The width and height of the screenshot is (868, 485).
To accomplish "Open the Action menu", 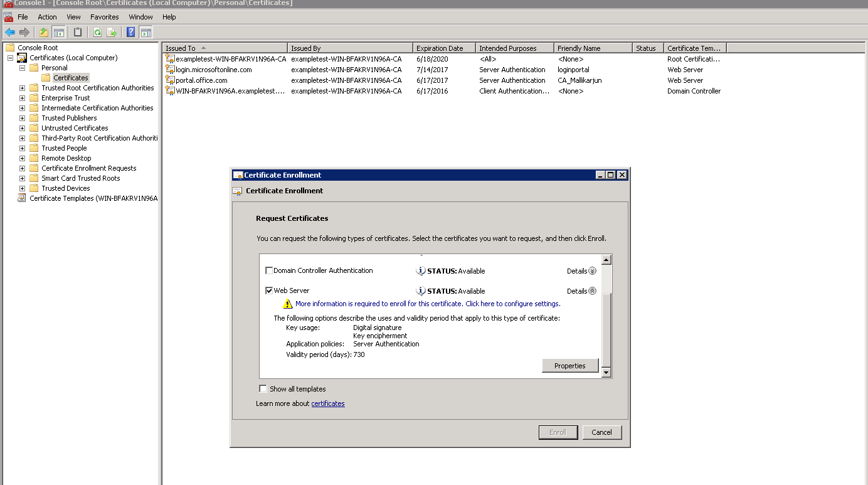I will [47, 17].
